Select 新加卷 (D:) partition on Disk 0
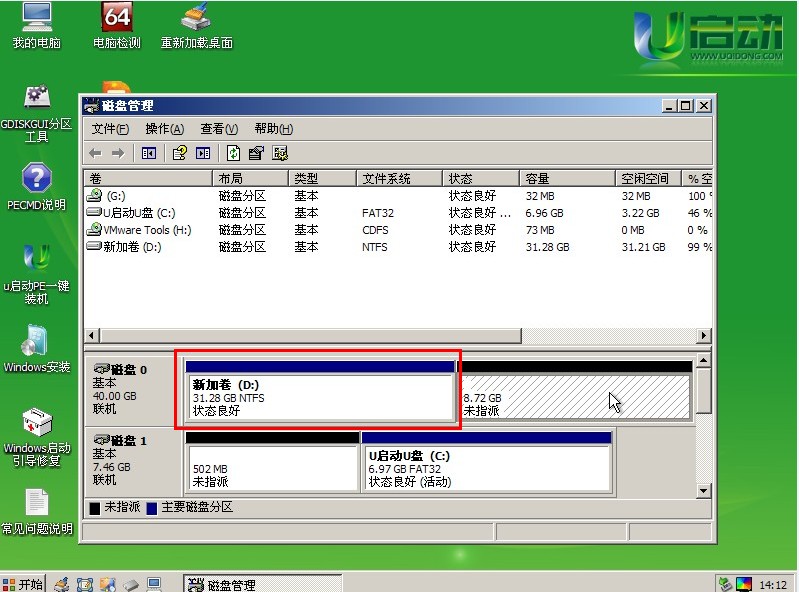The image size is (799, 592). 320,391
